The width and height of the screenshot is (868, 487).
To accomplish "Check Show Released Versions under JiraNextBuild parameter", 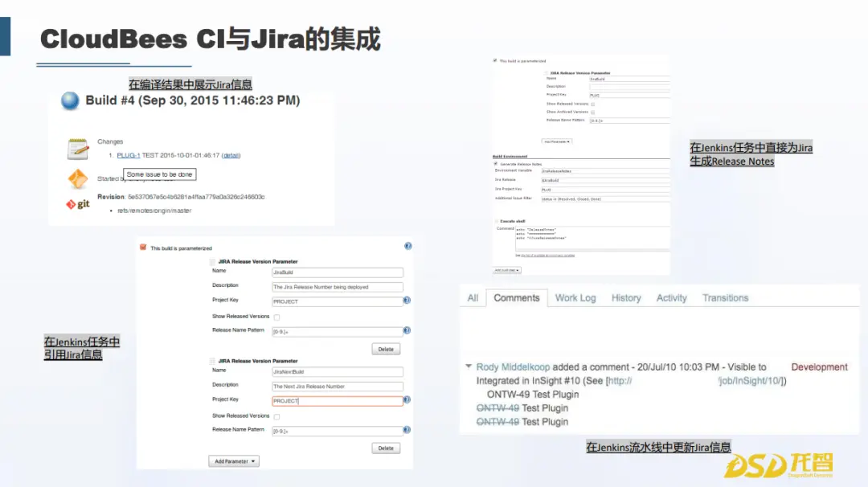I will [x=276, y=416].
